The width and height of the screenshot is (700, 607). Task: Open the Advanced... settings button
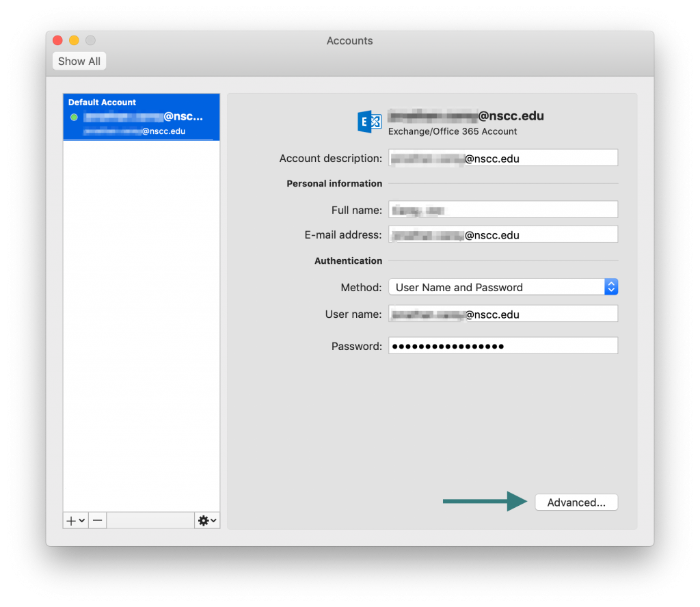(576, 502)
